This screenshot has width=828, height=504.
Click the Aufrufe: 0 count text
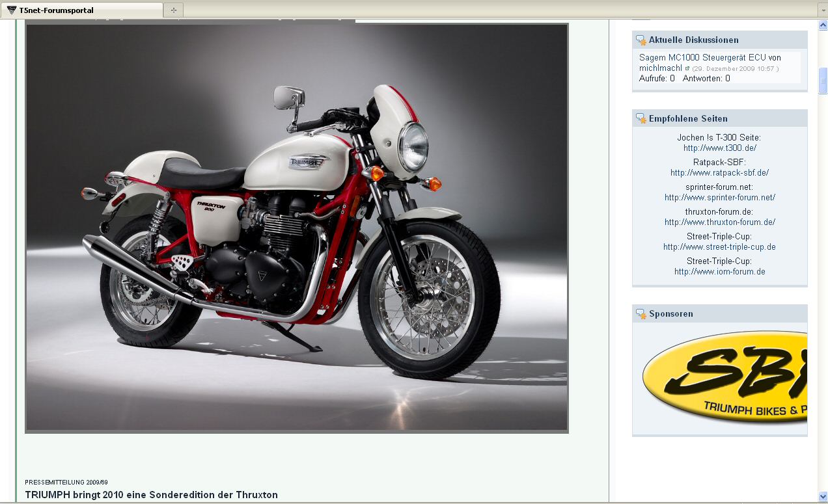click(657, 79)
